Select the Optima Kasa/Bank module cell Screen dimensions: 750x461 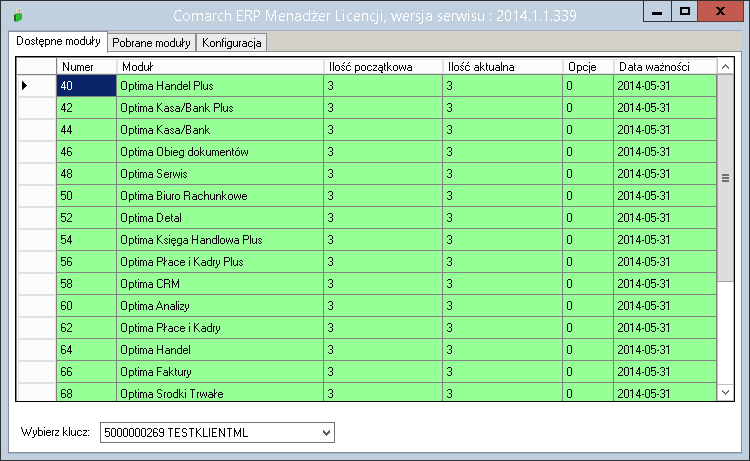pyautogui.click(x=220, y=130)
